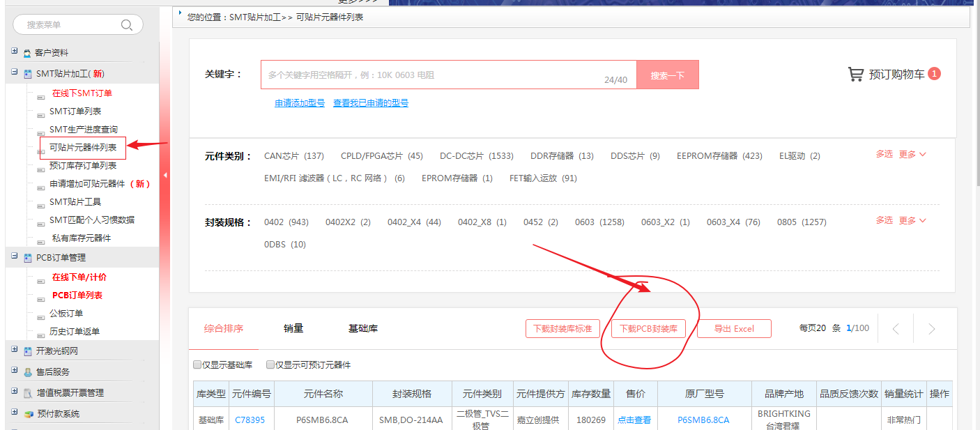Enable the 仅显示基础库 checkbox

pos(197,364)
